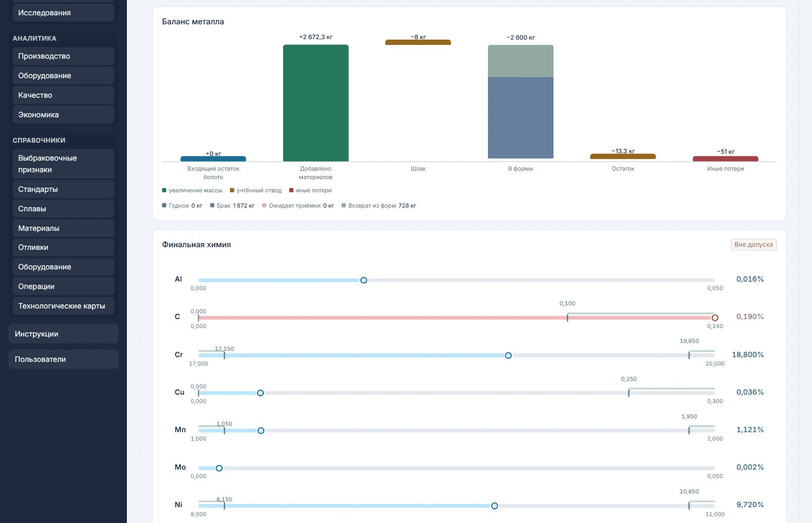
Task: Select Экономика in the sidebar
Action: click(x=63, y=115)
